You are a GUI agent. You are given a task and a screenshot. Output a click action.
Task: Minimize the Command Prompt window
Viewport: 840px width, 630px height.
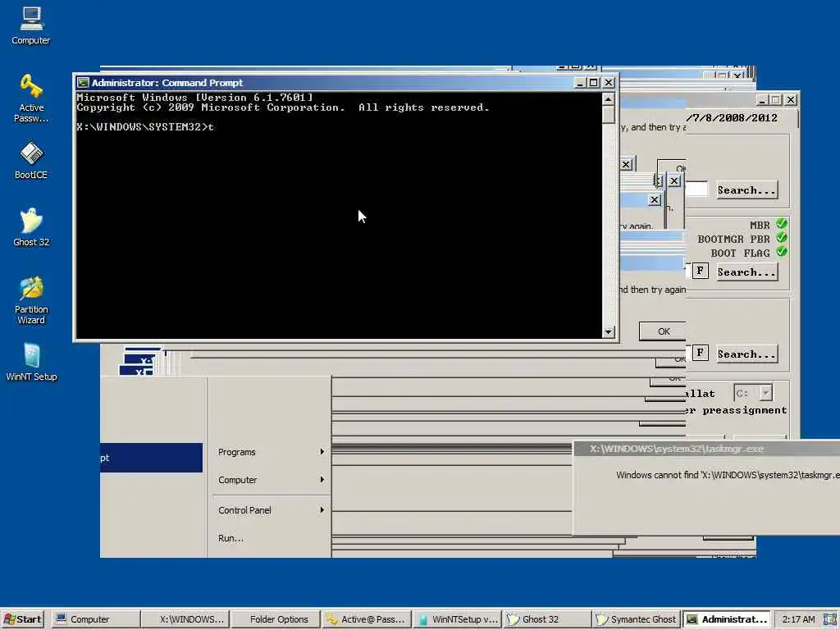(x=580, y=83)
